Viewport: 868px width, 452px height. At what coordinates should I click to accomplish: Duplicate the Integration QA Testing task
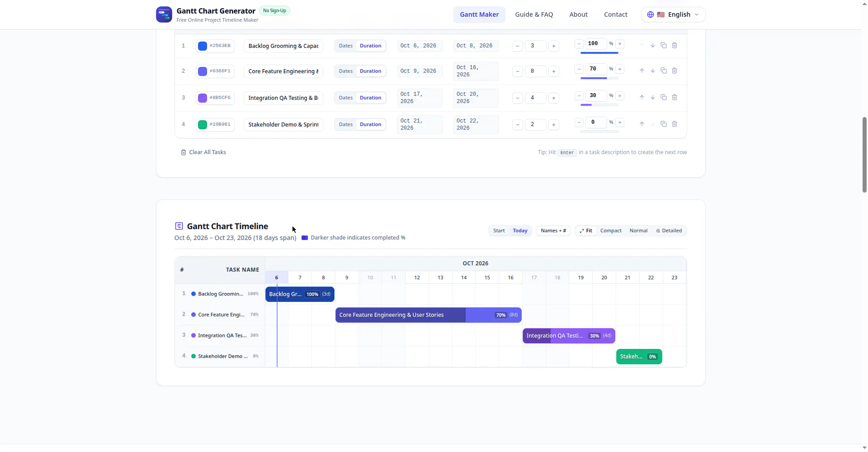tap(664, 98)
